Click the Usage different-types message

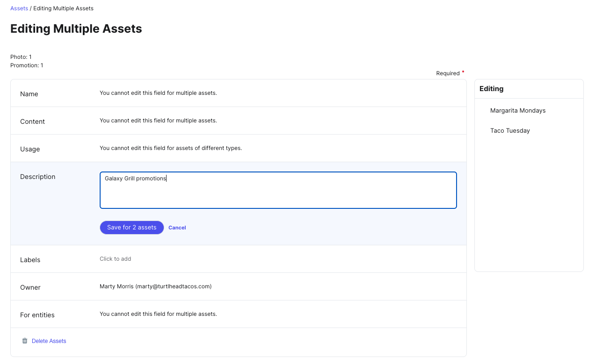[x=171, y=148]
